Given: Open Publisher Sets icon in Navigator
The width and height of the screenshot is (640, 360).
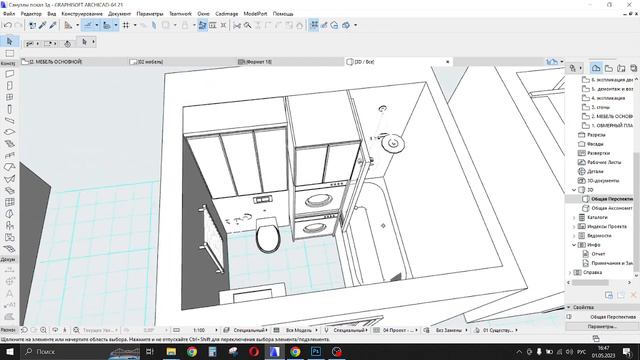Looking at the screenshot, I should [633, 68].
